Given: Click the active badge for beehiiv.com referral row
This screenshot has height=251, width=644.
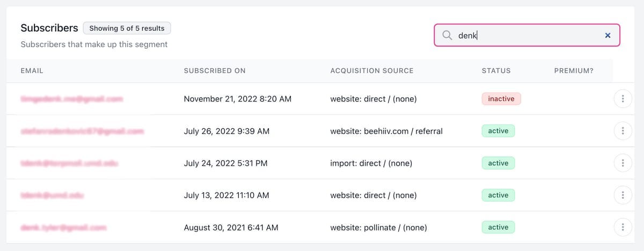Looking at the screenshot, I should pyautogui.click(x=498, y=131).
